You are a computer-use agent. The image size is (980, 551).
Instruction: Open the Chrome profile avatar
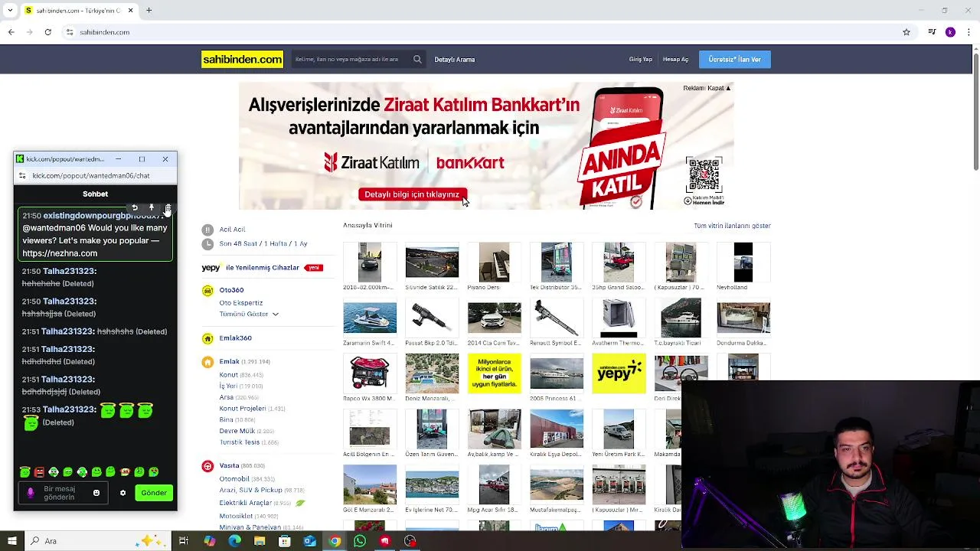click(x=950, y=32)
